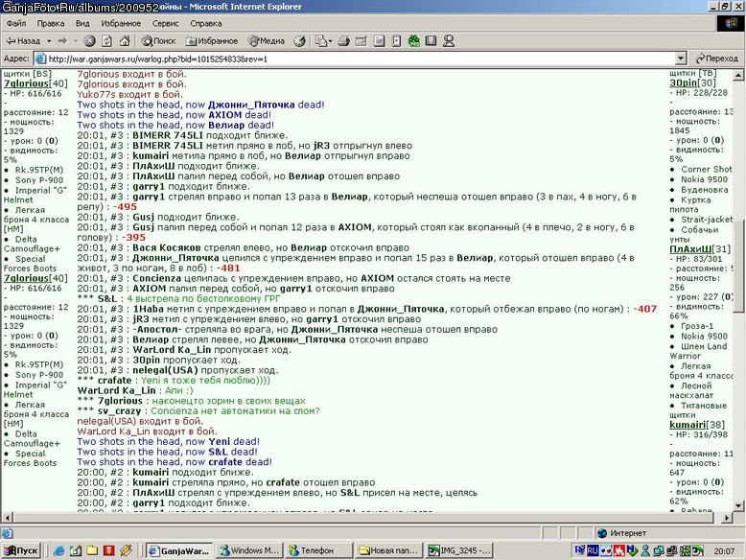
Task: Open the Назад button history dropdown arrow
Action: click(49, 41)
